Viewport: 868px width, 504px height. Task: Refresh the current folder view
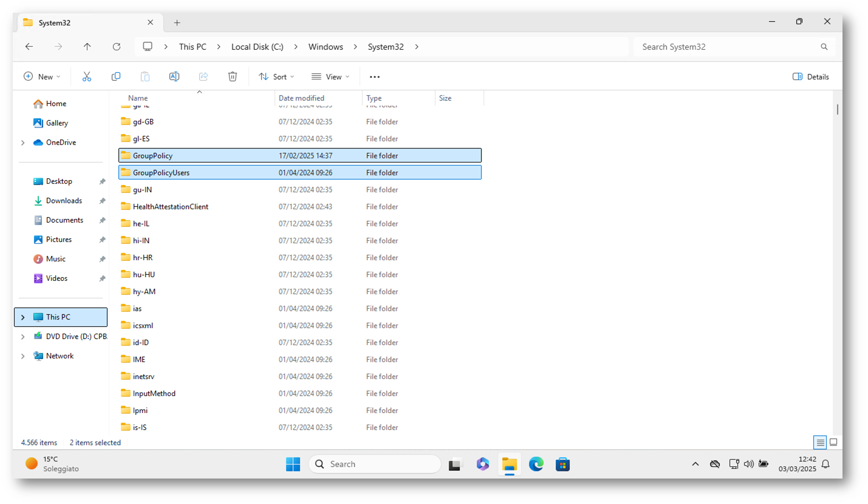coord(117,47)
